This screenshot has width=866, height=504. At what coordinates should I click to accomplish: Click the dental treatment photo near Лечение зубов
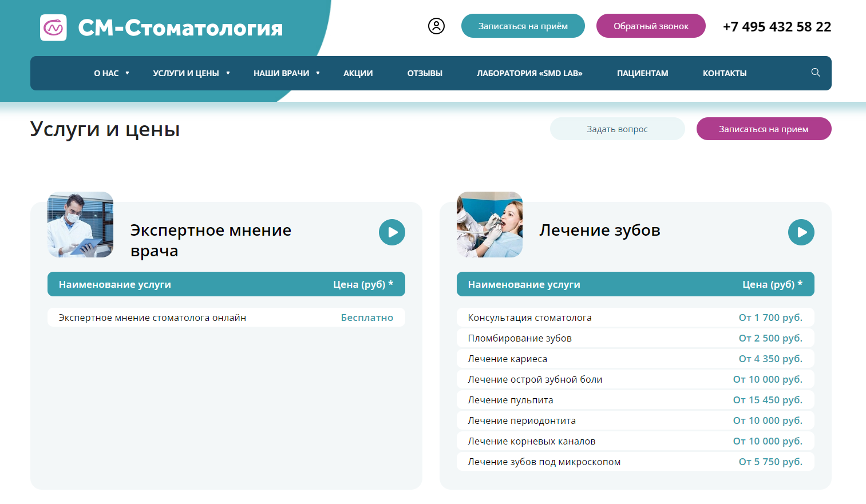tap(489, 224)
